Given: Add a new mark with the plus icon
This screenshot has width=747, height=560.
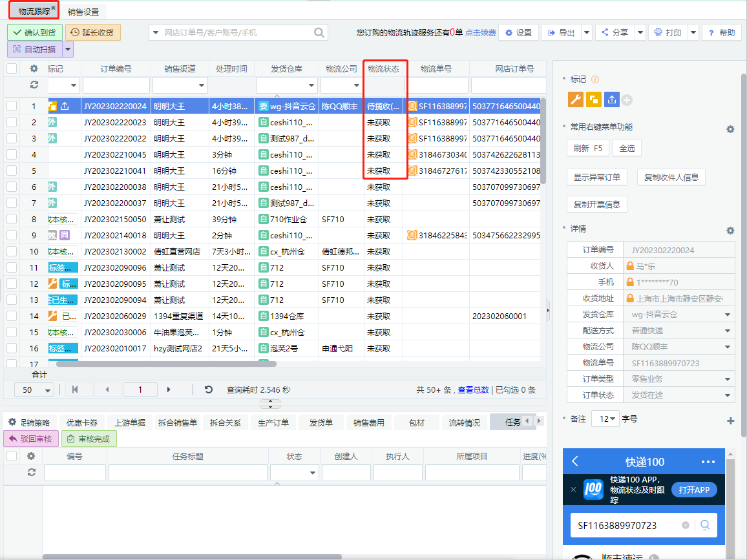Looking at the screenshot, I should [x=627, y=100].
